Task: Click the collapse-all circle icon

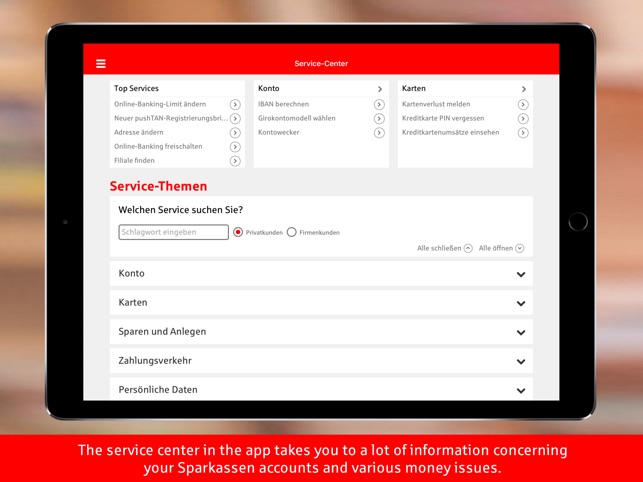Action: tap(468, 248)
